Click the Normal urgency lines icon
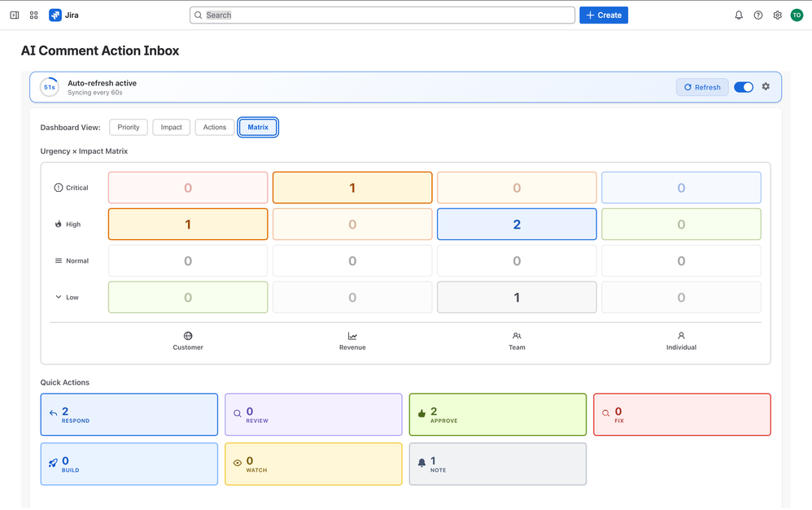 (x=59, y=260)
